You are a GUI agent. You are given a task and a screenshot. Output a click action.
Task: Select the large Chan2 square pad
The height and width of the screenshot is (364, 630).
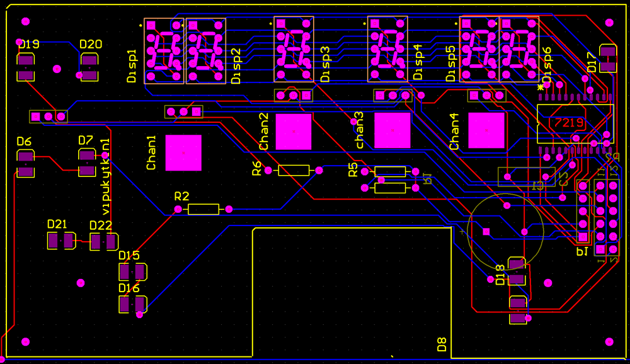(294, 132)
